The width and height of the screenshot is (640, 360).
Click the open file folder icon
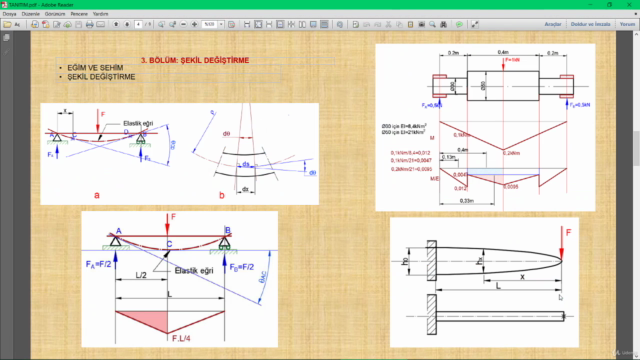click(x=7, y=24)
